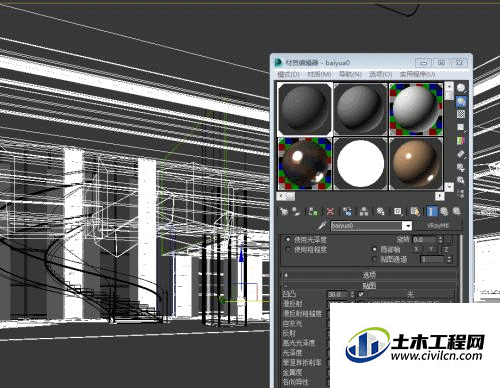
Task: Select the second gray sphere sample slot
Action: click(x=361, y=109)
